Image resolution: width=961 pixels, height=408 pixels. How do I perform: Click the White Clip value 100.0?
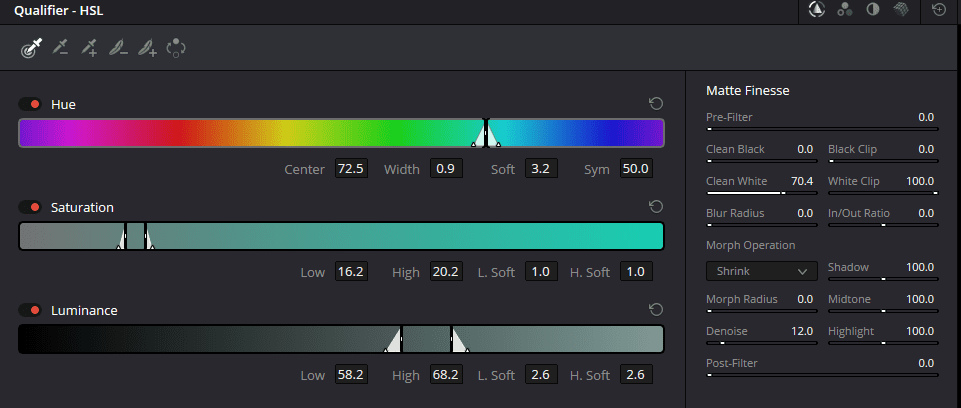pos(920,181)
